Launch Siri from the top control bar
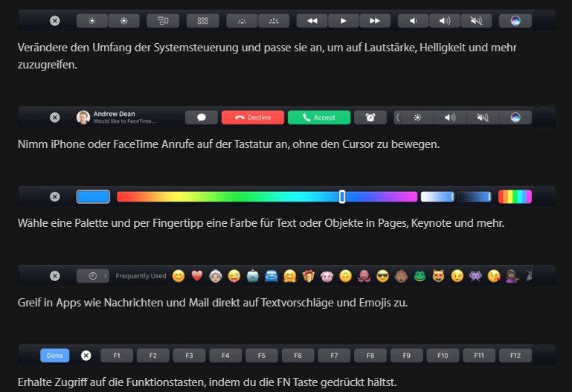 (515, 21)
